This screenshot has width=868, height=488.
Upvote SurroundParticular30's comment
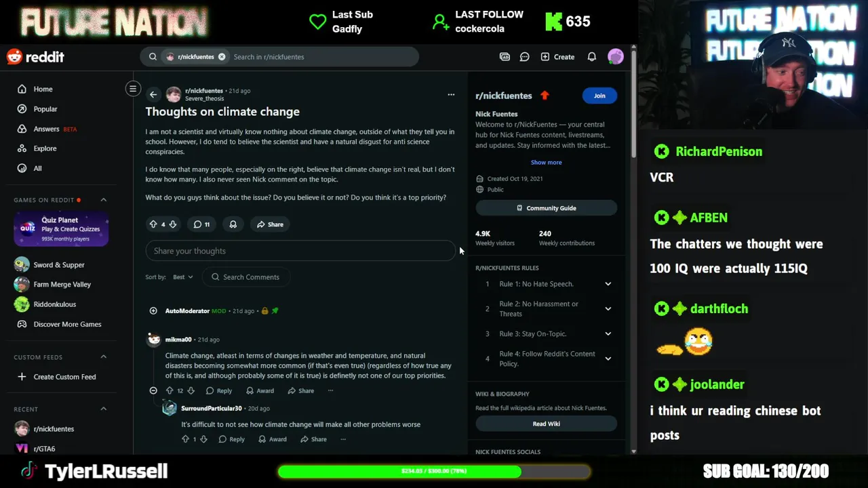click(x=186, y=439)
